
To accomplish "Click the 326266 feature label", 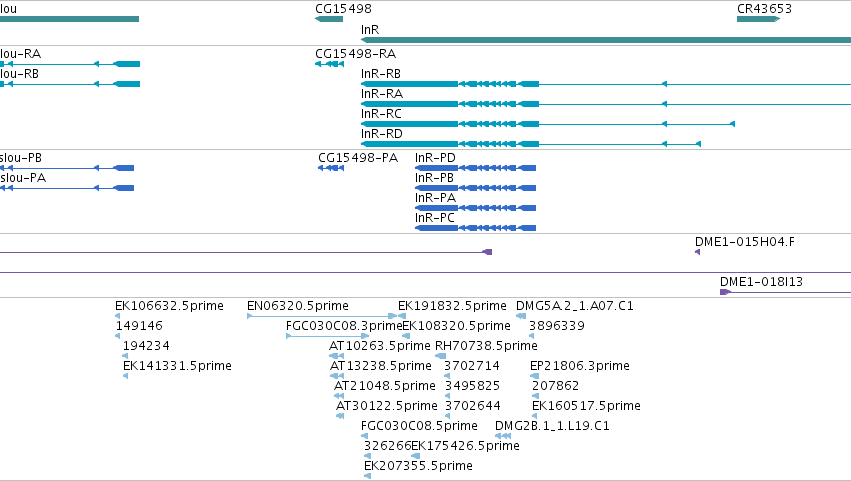I will [x=388, y=446].
